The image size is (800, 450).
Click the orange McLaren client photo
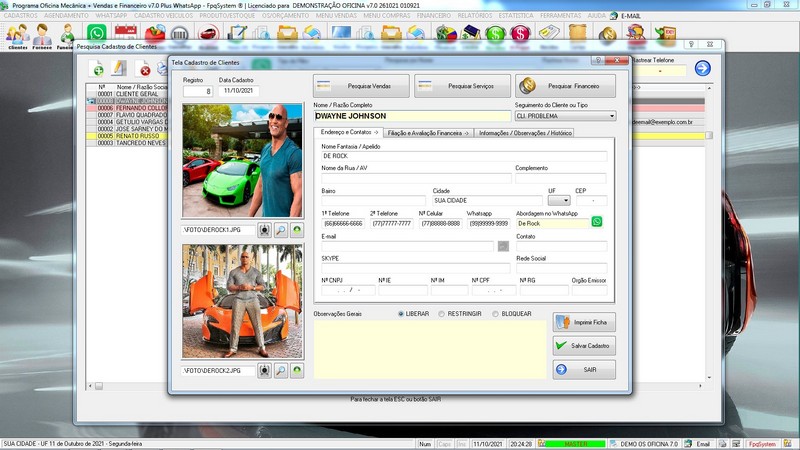click(x=242, y=301)
